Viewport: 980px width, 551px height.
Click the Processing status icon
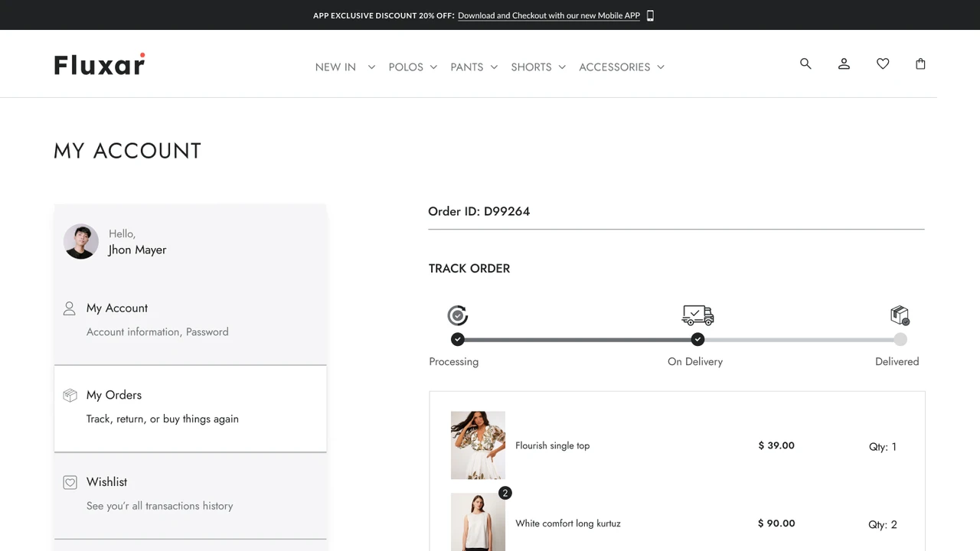(x=458, y=315)
